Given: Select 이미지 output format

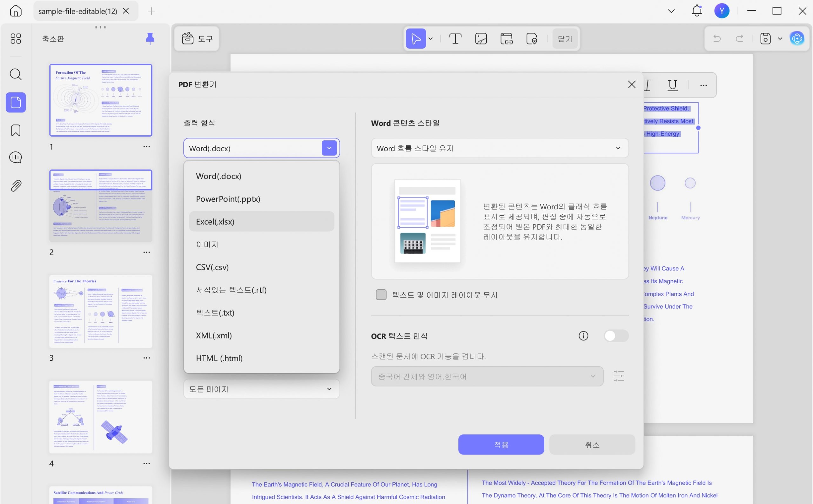Looking at the screenshot, I should click(261, 244).
